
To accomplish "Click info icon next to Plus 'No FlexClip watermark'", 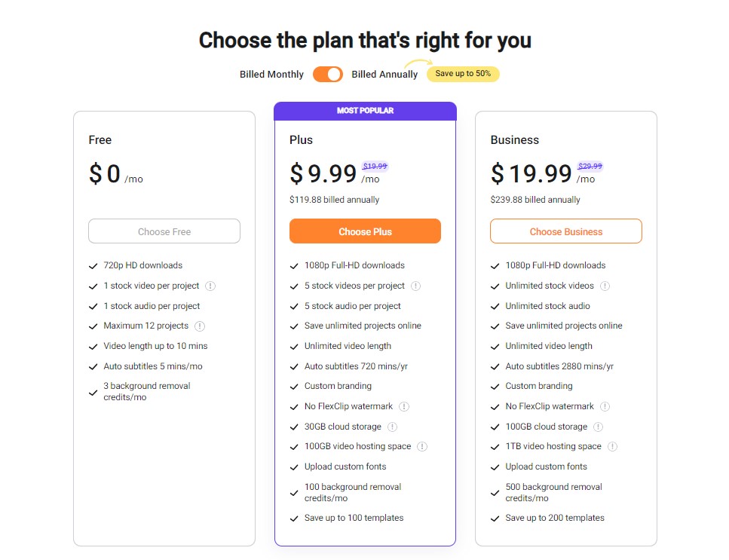I will tap(404, 407).
